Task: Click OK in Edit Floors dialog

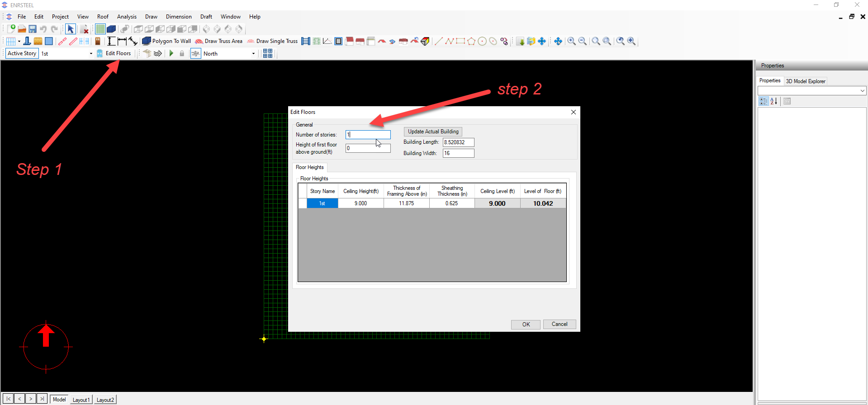Action: coord(526,325)
